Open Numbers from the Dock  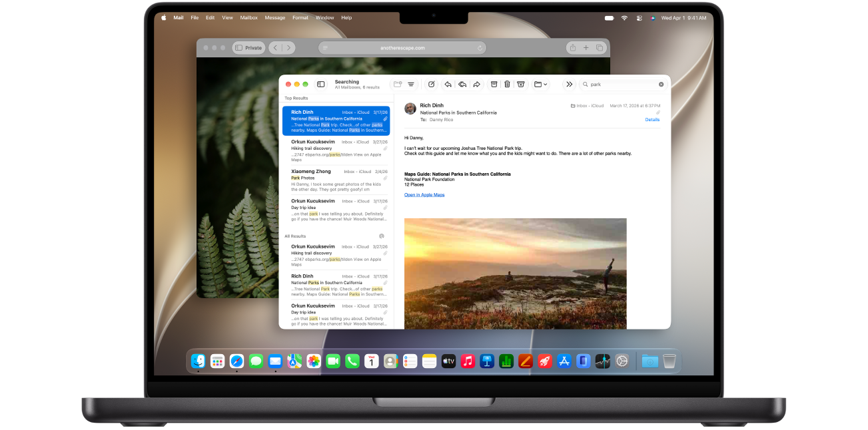[506, 361]
